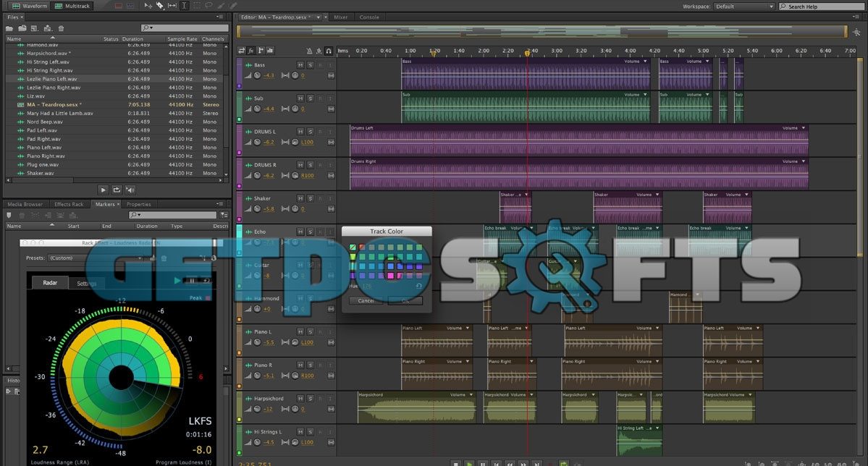Open the Markers panel options menu

point(220,203)
